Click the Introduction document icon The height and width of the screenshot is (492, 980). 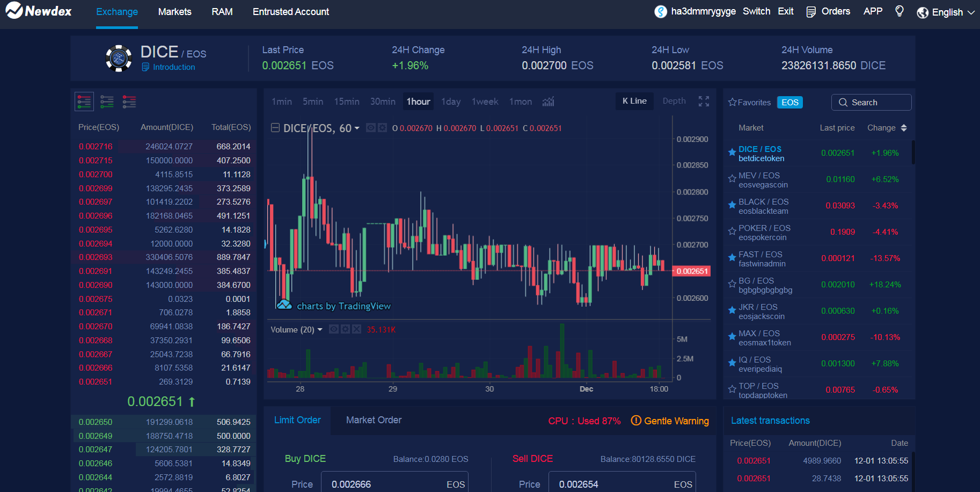(x=145, y=67)
